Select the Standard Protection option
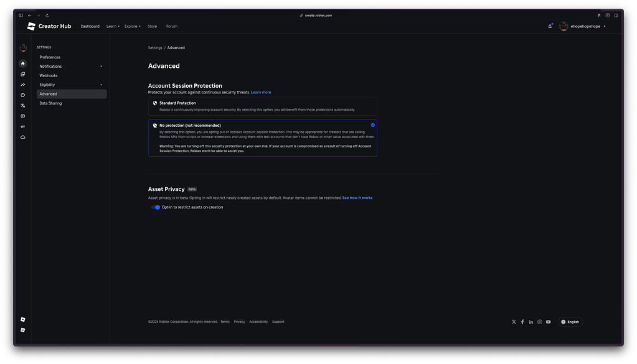This screenshot has height=364, width=637. pyautogui.click(x=262, y=106)
